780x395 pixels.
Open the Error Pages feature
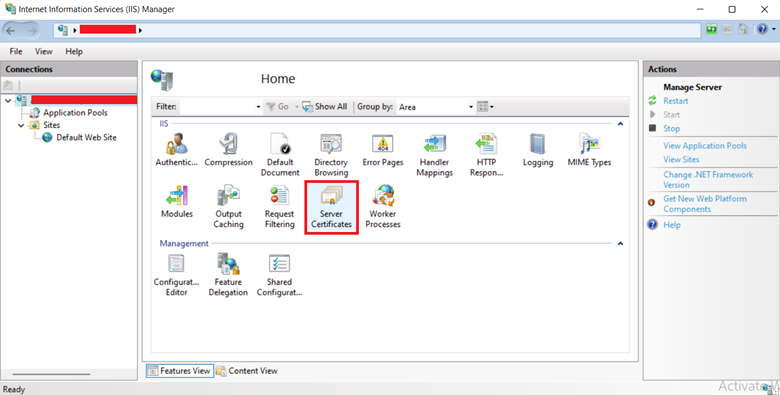pos(383,150)
